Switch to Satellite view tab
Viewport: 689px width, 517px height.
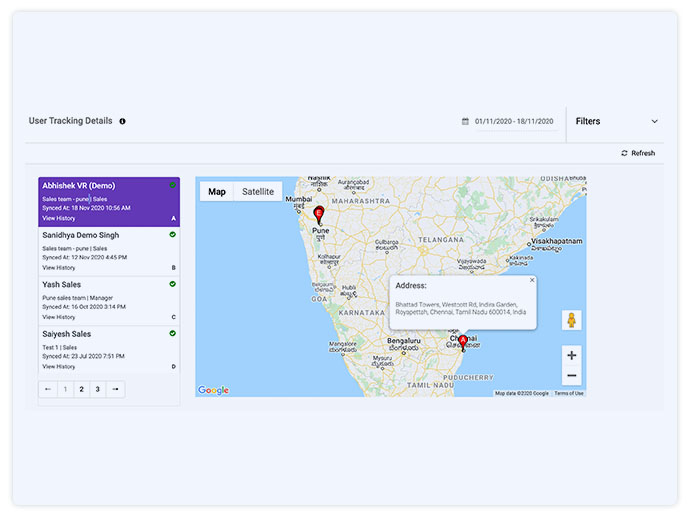258,192
